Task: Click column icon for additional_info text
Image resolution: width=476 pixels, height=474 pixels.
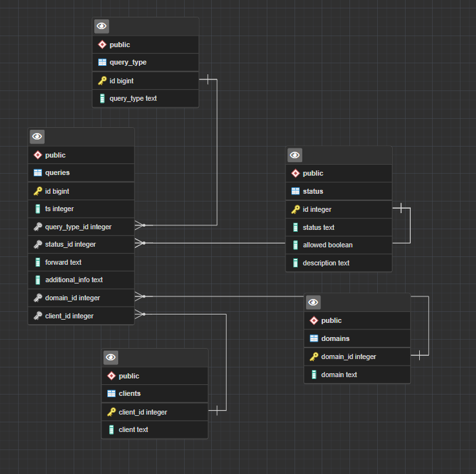Action: pos(37,280)
